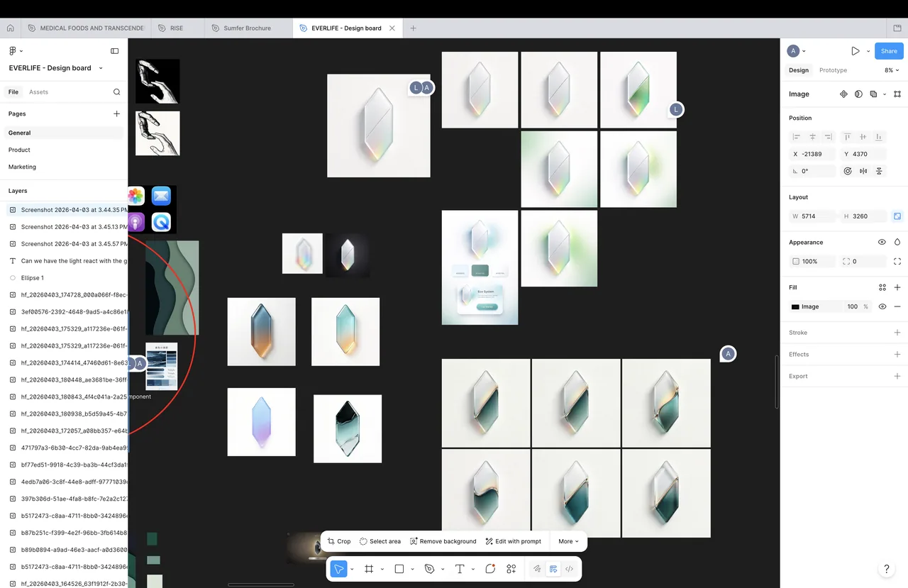Open the Comment tool
The height and width of the screenshot is (588, 908).
click(490, 569)
